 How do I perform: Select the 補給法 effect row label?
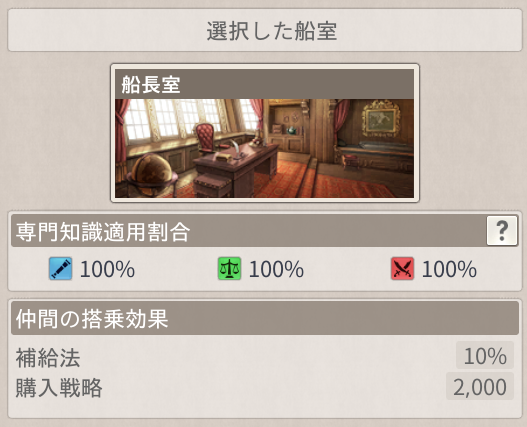point(48,358)
